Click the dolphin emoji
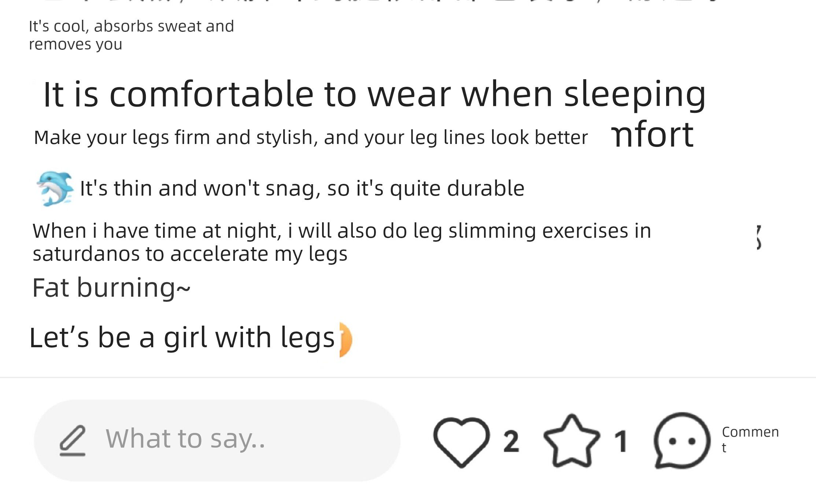The image size is (816, 504). (x=55, y=188)
